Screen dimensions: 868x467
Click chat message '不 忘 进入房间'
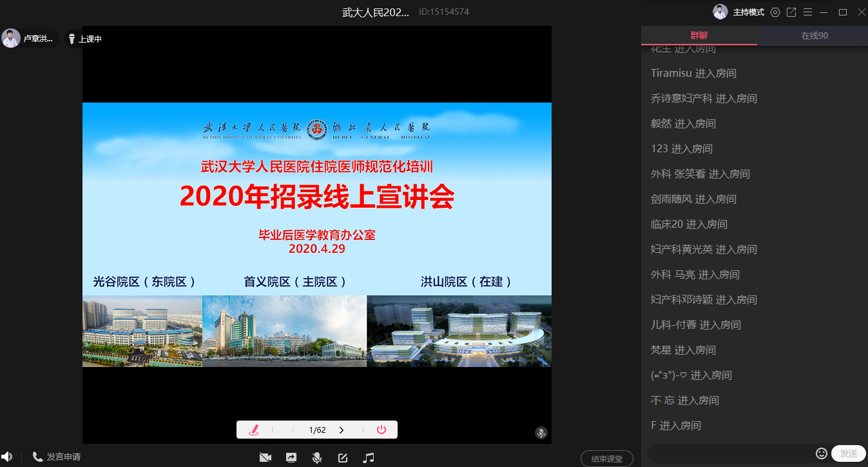coord(684,400)
